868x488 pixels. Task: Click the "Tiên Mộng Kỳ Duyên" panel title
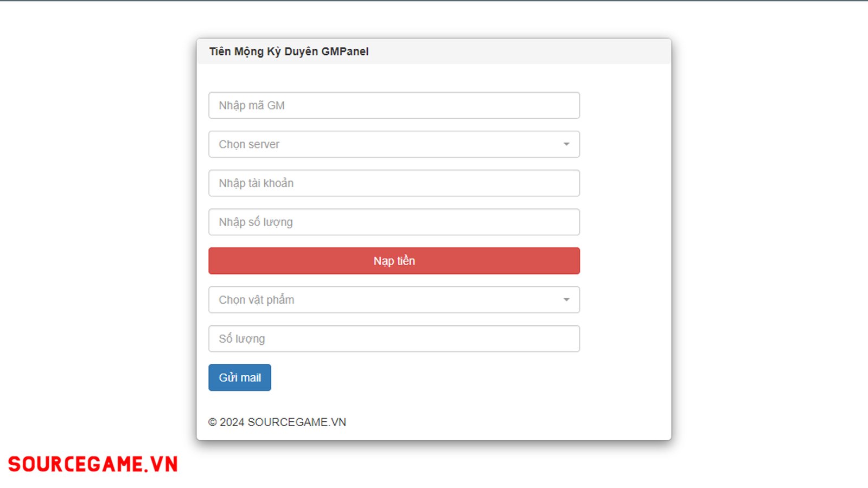click(x=264, y=52)
